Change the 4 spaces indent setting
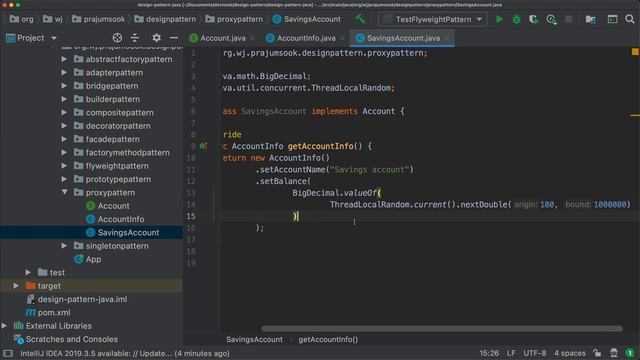 click(x=570, y=353)
